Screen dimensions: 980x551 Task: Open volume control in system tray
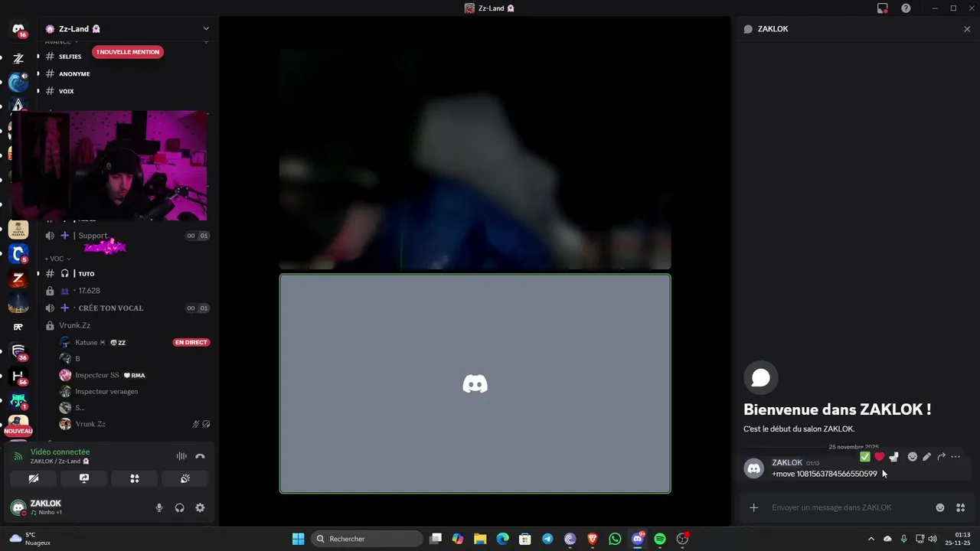point(933,539)
